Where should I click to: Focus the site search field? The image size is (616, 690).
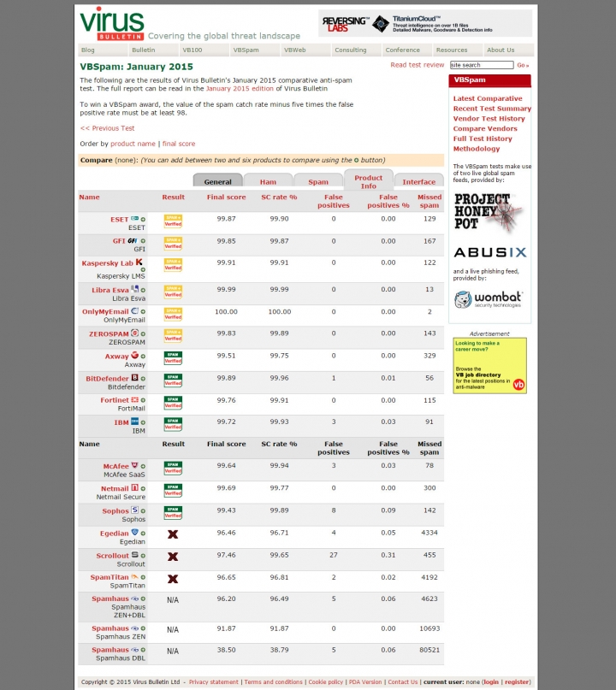point(482,65)
